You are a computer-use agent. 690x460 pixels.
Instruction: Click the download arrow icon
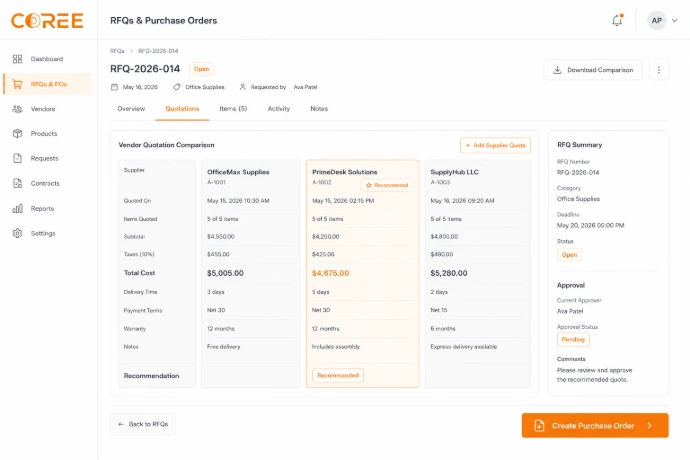click(x=557, y=70)
